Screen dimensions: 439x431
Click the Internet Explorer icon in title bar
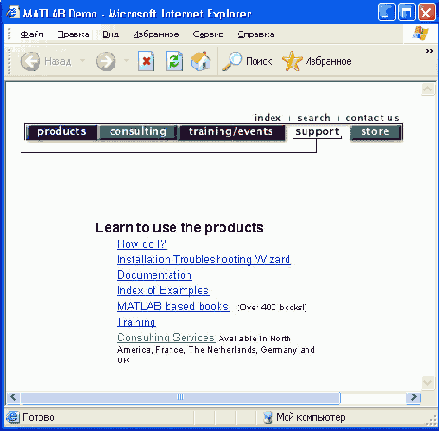[x=14, y=12]
